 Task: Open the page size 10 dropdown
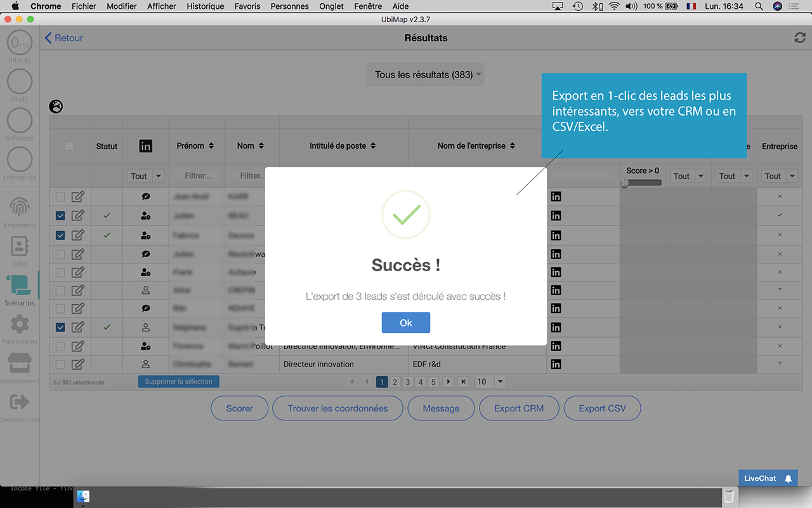tap(490, 382)
